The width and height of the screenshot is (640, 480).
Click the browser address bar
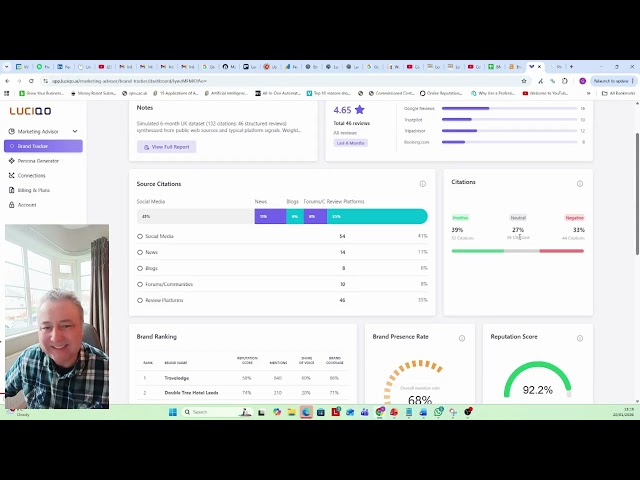[x=282, y=81]
